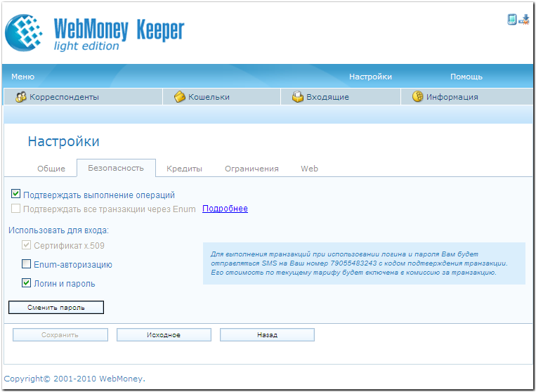Click the Использовать для входа label

[58, 230]
